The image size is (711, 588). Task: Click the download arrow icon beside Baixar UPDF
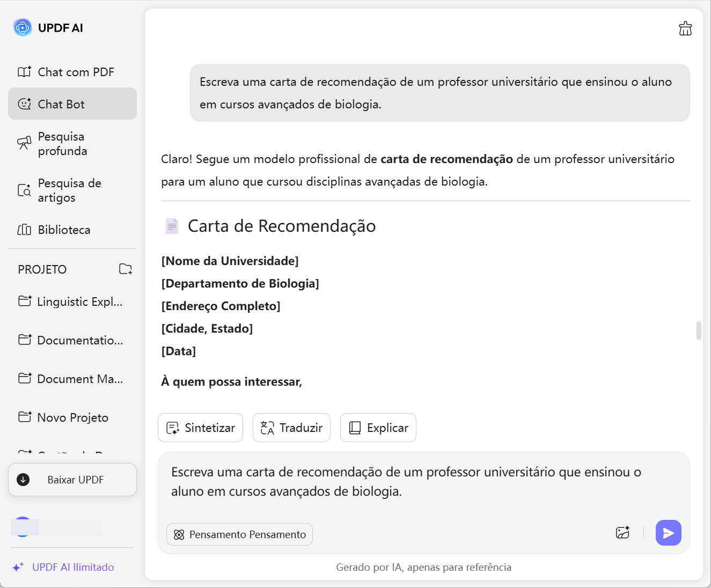(x=23, y=480)
